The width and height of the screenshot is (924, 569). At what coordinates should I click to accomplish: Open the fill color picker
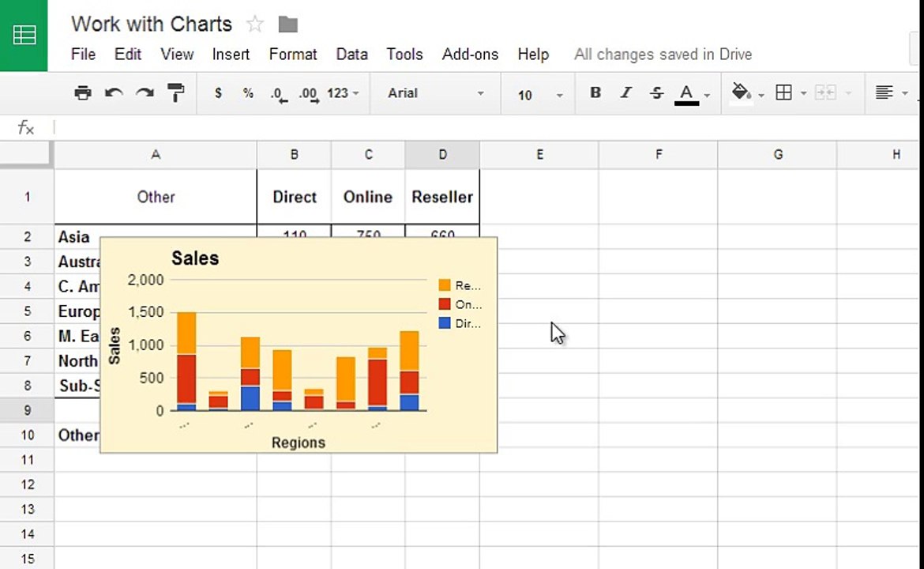pyautogui.click(x=741, y=92)
